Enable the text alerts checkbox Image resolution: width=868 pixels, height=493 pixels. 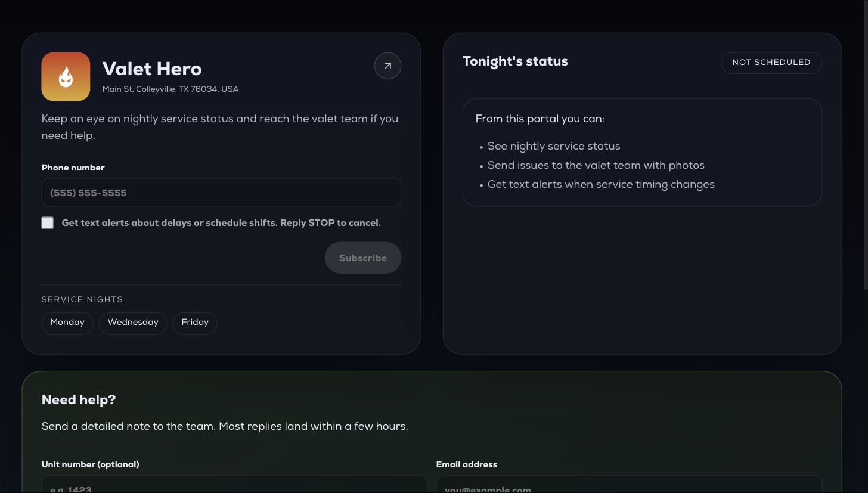click(x=48, y=222)
